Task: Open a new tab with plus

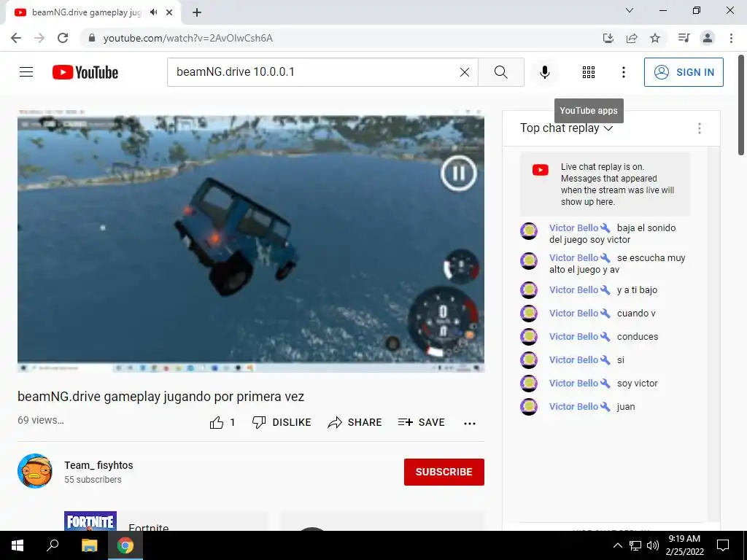Action: pyautogui.click(x=197, y=13)
